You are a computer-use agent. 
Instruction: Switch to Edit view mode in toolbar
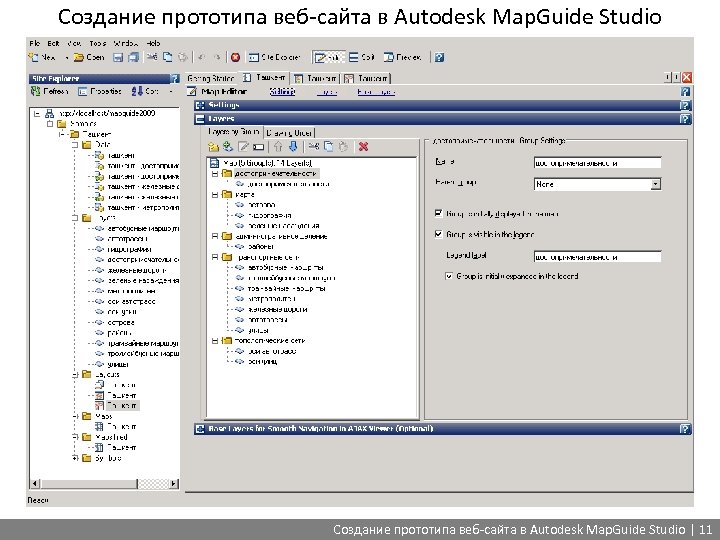pos(328,57)
